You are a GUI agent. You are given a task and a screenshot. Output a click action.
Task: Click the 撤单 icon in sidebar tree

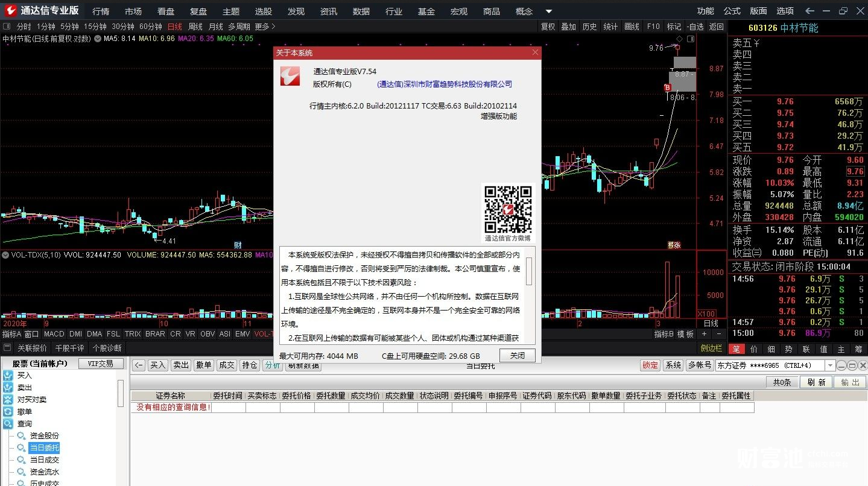tap(8, 412)
